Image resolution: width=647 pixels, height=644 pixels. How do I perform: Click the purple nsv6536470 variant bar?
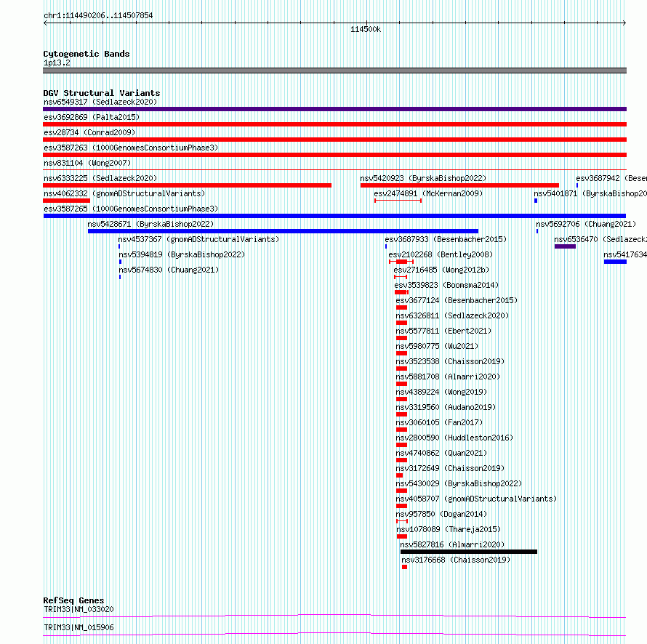565,246
